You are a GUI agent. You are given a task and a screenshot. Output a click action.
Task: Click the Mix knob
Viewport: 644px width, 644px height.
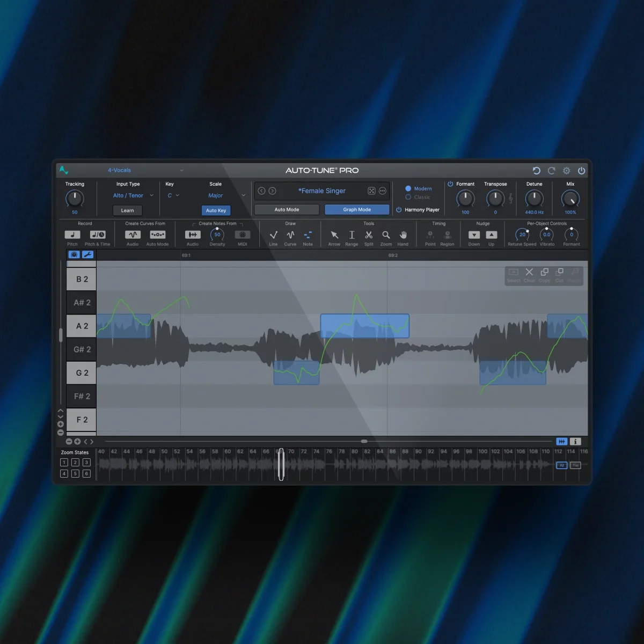[570, 199]
